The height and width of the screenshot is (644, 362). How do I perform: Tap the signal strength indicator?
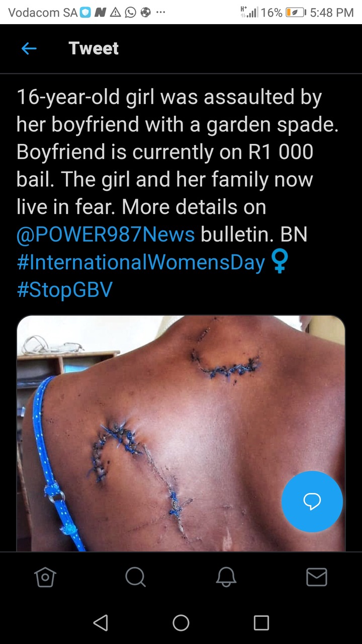point(249,13)
